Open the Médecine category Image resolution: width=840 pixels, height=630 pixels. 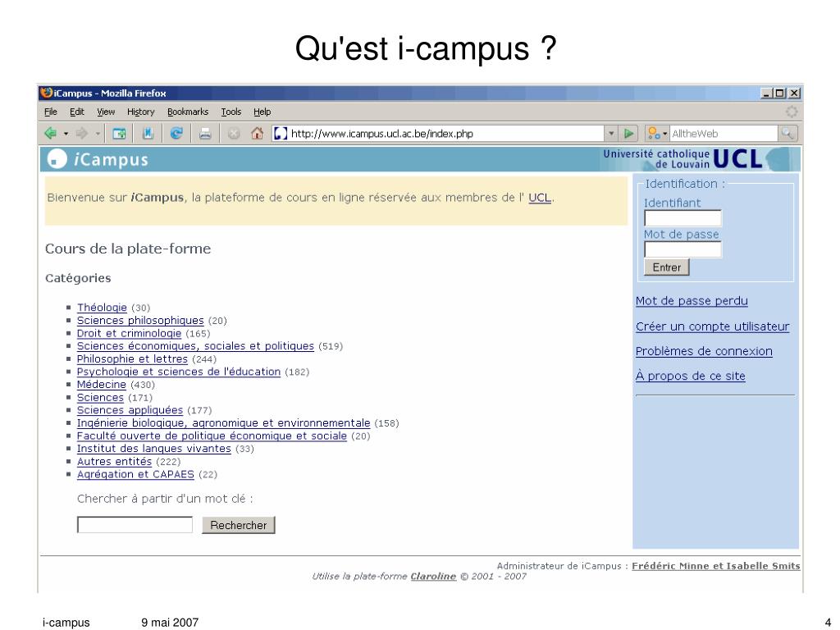[x=101, y=385]
